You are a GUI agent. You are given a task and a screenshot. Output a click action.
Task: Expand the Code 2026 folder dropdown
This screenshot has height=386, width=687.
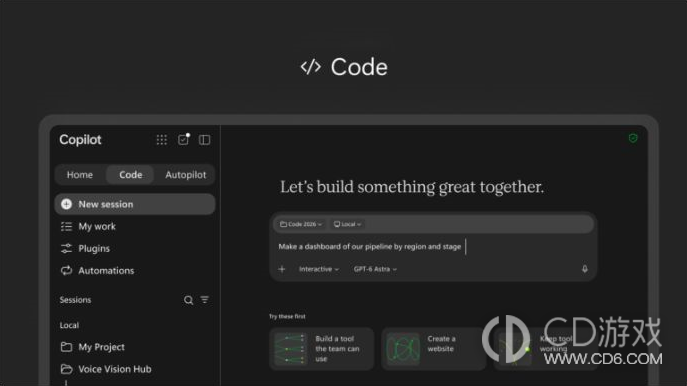(301, 224)
